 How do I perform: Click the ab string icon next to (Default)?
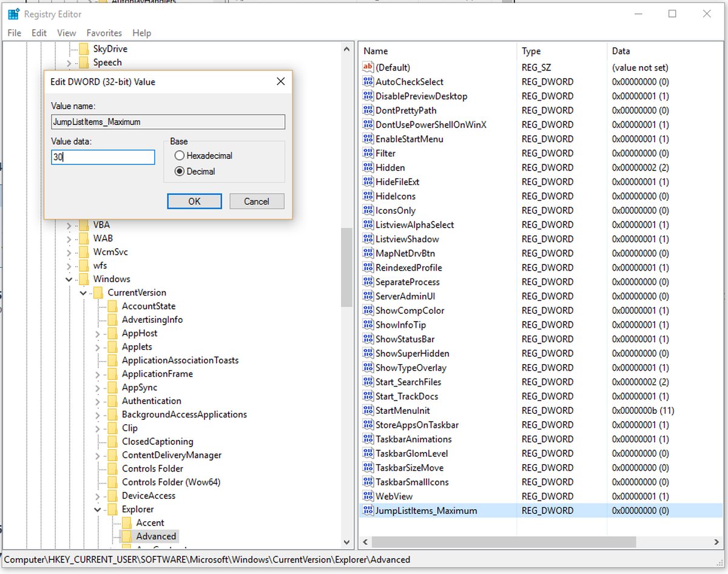(368, 67)
